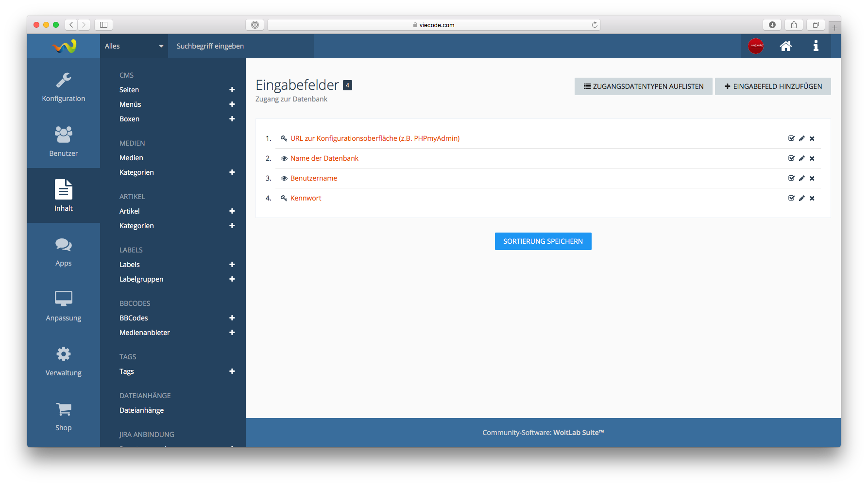Screen dimensions: 868x486
Task: Open Dateianhänge in the sidebar menu
Action: pyautogui.click(x=141, y=410)
